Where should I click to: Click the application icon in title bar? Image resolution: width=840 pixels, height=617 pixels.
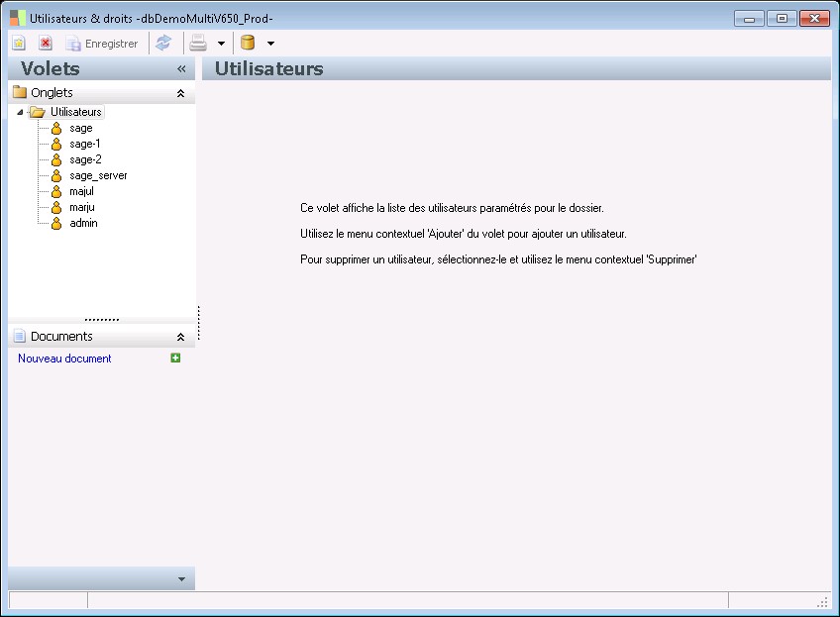[18, 18]
